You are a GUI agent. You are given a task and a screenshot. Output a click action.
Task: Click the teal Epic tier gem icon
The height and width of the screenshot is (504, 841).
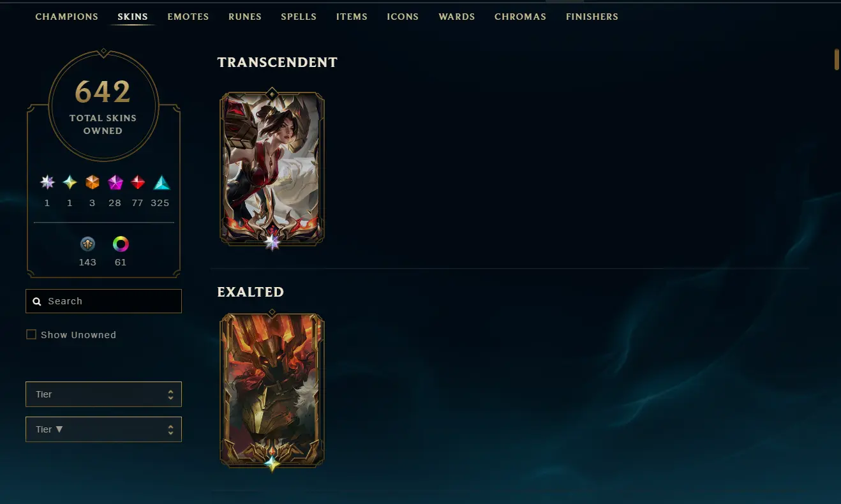[161, 183]
